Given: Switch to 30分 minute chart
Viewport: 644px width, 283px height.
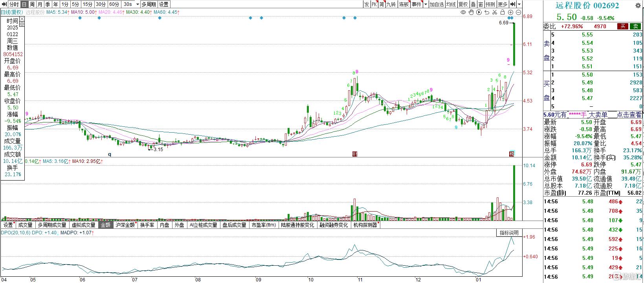Looking at the screenshot, I should (101, 4).
